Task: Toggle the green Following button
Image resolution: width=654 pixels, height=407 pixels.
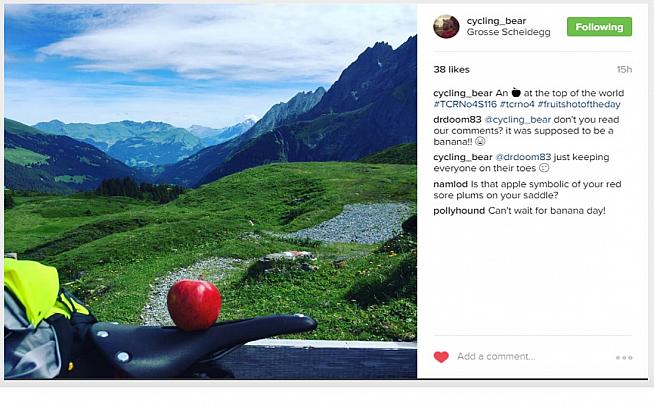Action: [599, 27]
